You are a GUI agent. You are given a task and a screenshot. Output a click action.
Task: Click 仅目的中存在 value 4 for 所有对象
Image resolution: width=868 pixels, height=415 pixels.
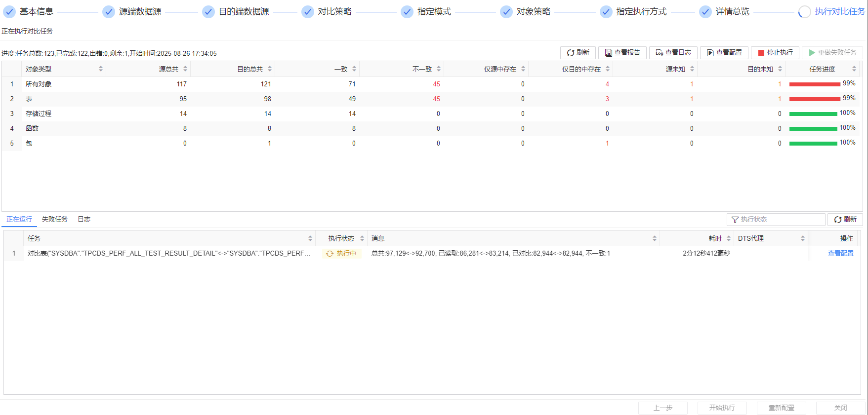tap(607, 84)
